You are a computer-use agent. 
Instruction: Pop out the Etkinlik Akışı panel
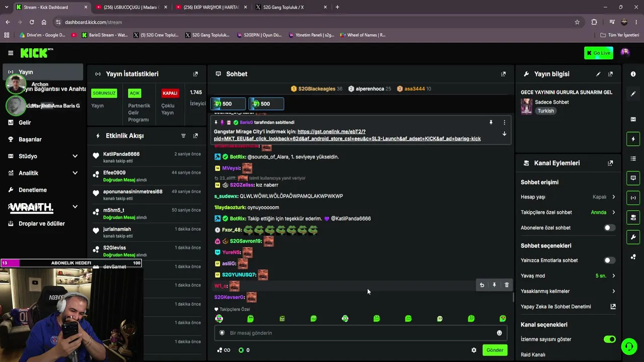coord(196,136)
